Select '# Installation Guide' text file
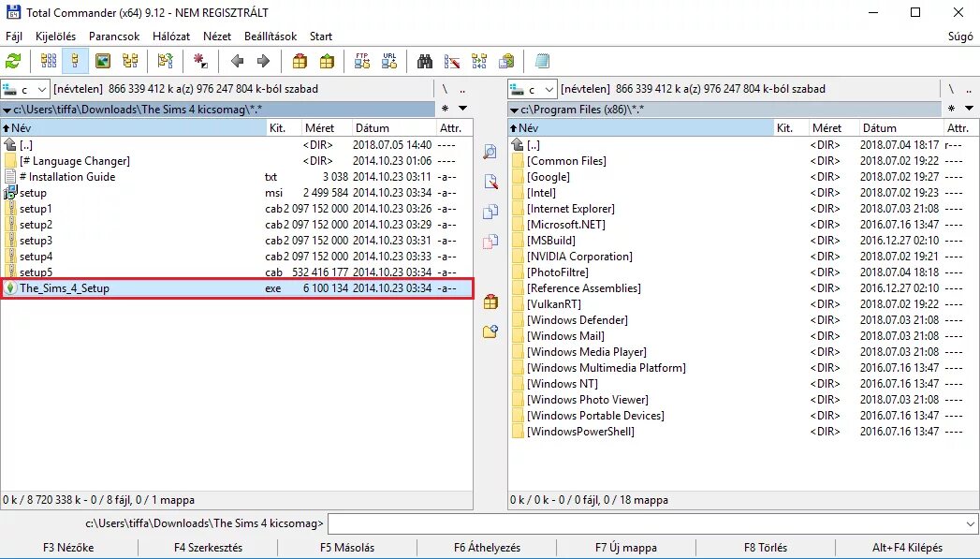This screenshot has width=980, height=559. tap(237, 177)
